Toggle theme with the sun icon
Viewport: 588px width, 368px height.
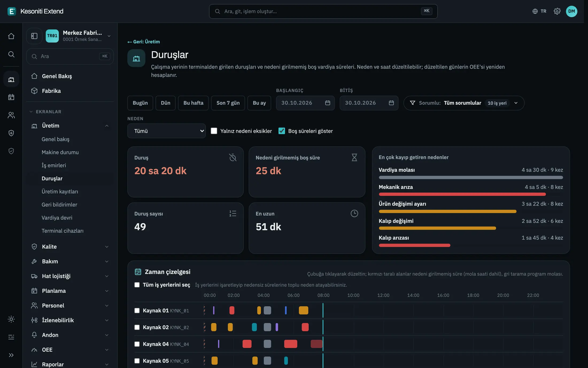tap(11, 319)
